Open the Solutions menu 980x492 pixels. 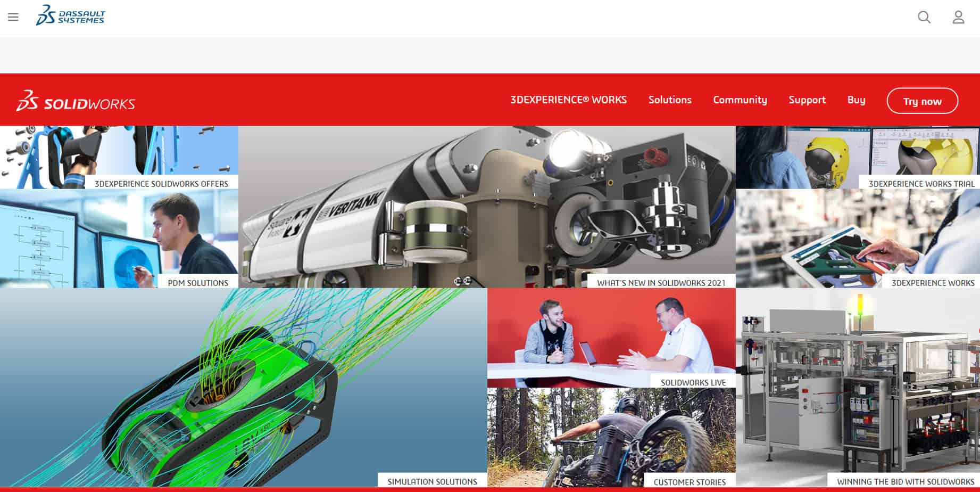[670, 100]
